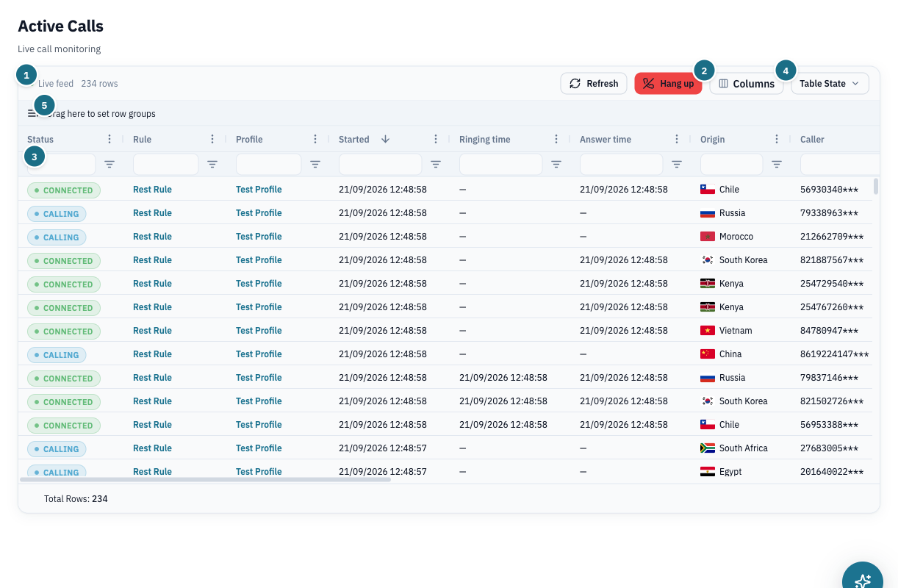The width and height of the screenshot is (898, 588).
Task: Click caller number 84780947***
Action: click(x=829, y=331)
